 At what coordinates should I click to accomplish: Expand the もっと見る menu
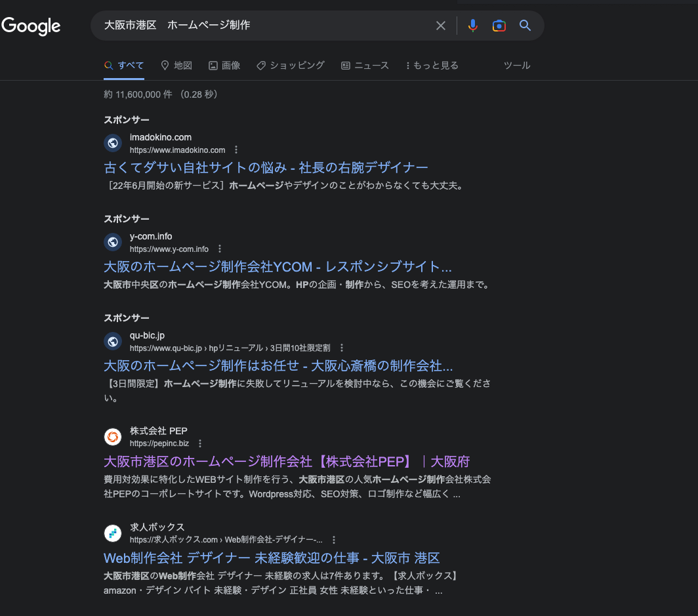point(432,66)
